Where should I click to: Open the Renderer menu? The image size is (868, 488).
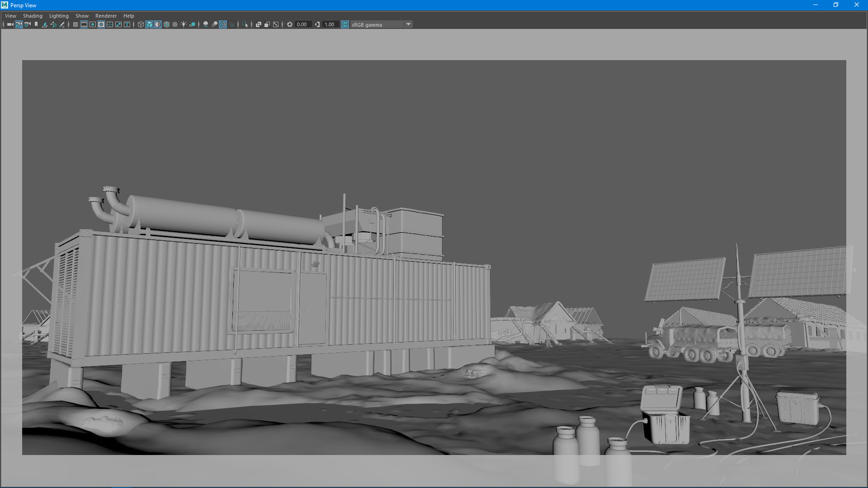[x=106, y=16]
